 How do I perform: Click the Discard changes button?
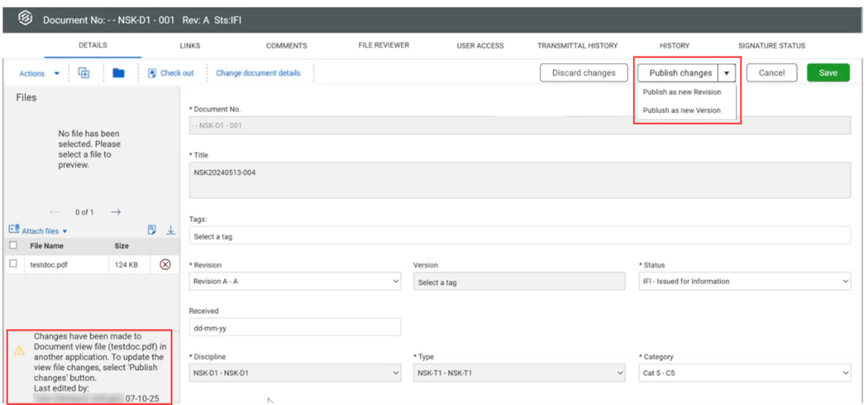tap(583, 73)
